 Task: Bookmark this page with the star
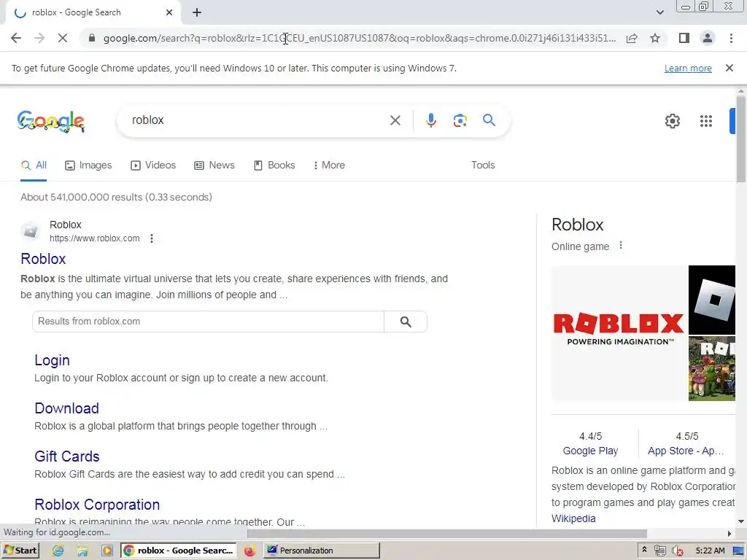[x=655, y=38]
